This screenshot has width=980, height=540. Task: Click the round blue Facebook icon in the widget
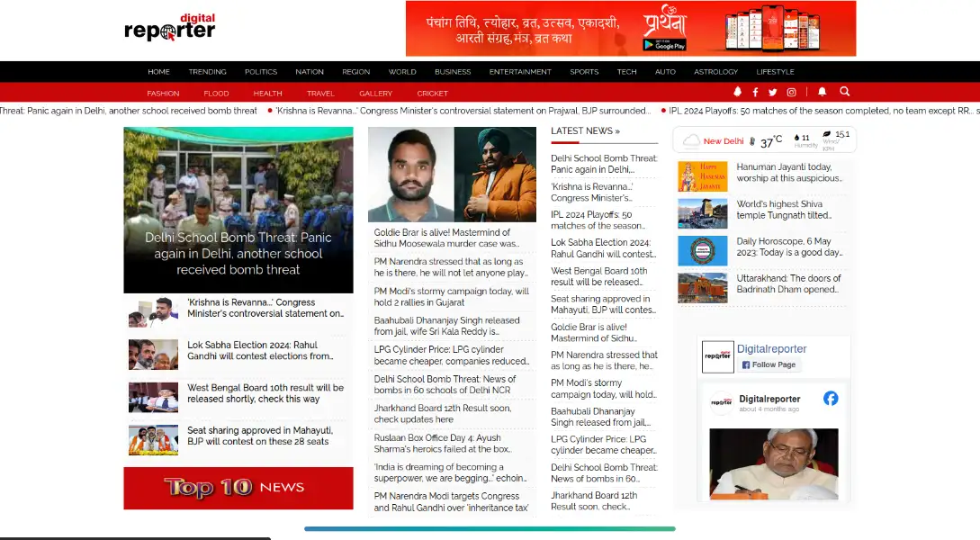click(x=830, y=398)
